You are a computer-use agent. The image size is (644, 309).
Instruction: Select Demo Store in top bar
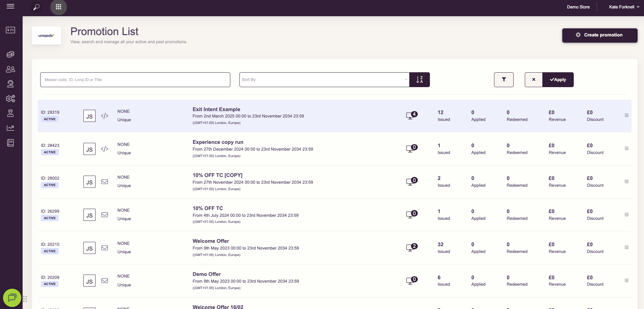[x=578, y=7]
